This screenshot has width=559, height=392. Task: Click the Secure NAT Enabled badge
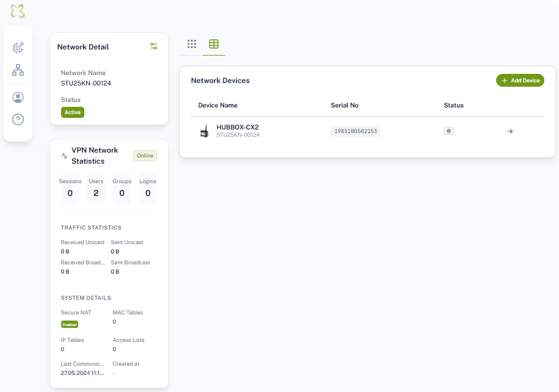tap(70, 324)
